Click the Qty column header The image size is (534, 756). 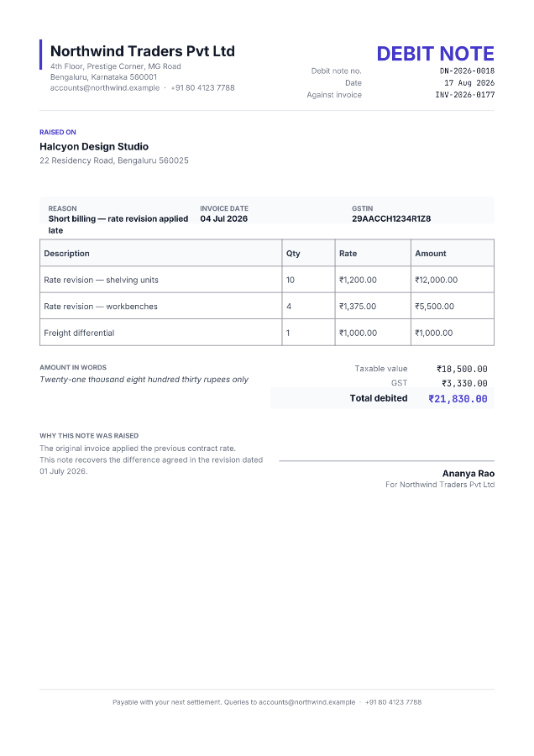coord(293,254)
